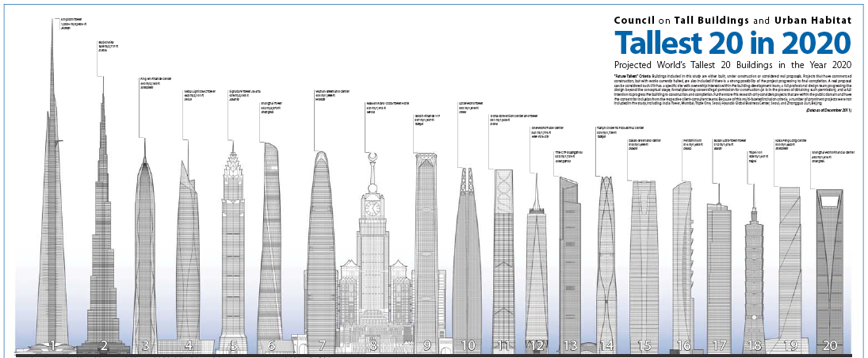Select the Wuhan Greenland Center drawing ranked 7

322,252
